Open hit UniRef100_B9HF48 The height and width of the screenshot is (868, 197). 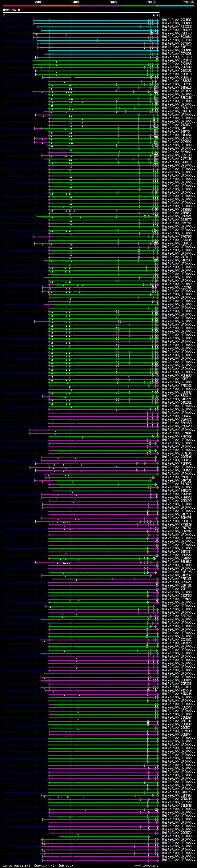point(177,33)
